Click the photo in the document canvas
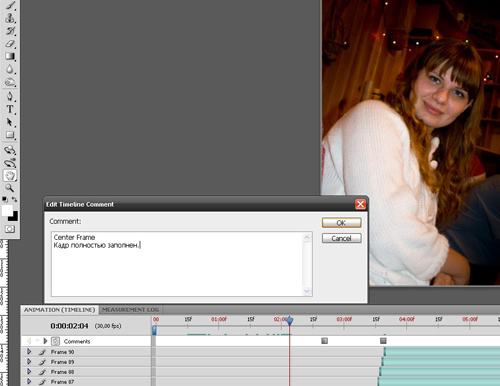The height and width of the screenshot is (386, 500). point(411,143)
